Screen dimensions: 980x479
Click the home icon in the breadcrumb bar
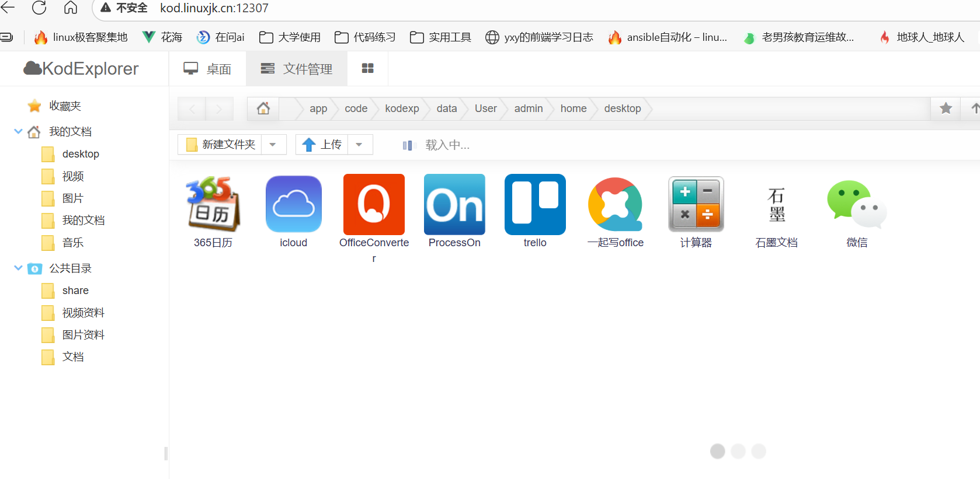263,109
